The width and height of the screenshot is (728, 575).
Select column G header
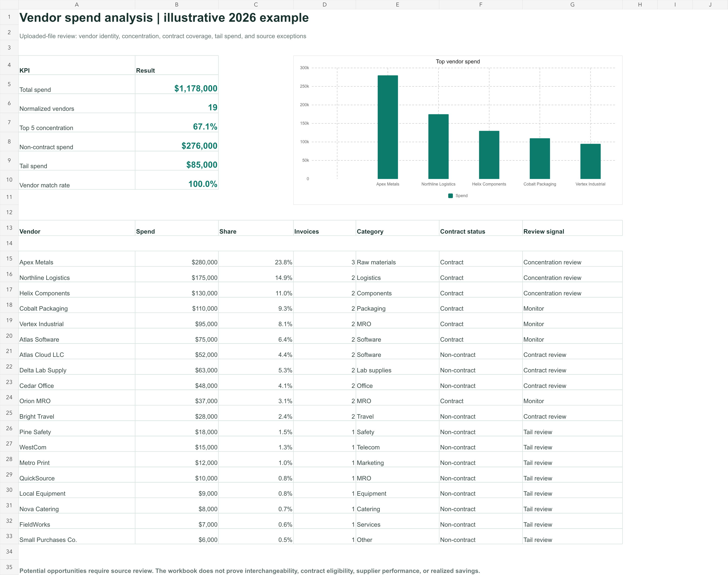(572, 4)
